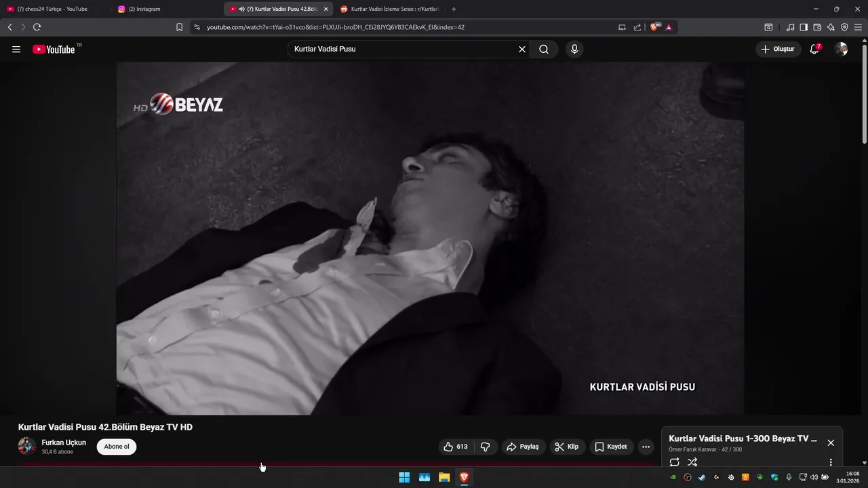The width and height of the screenshot is (868, 488).
Task: Click the Brave Shields lion icon
Action: pyautogui.click(x=654, y=27)
